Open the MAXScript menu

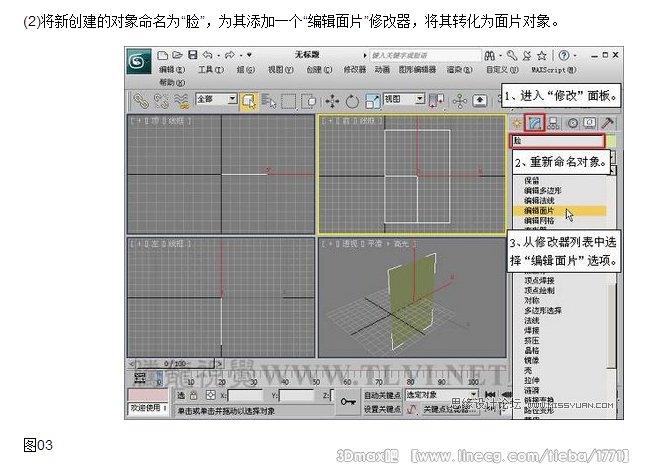(554, 70)
